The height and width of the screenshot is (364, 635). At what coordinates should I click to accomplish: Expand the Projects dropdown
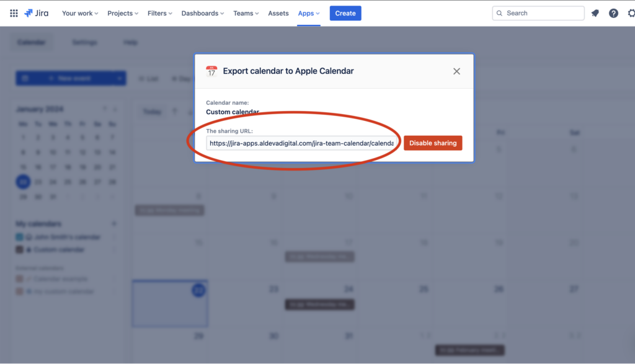tap(123, 13)
